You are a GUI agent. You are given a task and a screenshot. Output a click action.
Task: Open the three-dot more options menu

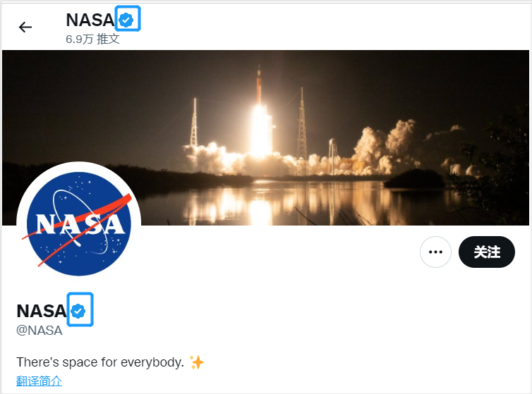tap(435, 252)
